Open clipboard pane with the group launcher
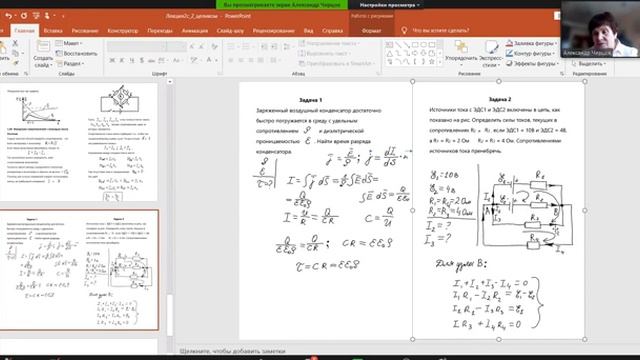The width and height of the screenshot is (640, 360). 26,73
